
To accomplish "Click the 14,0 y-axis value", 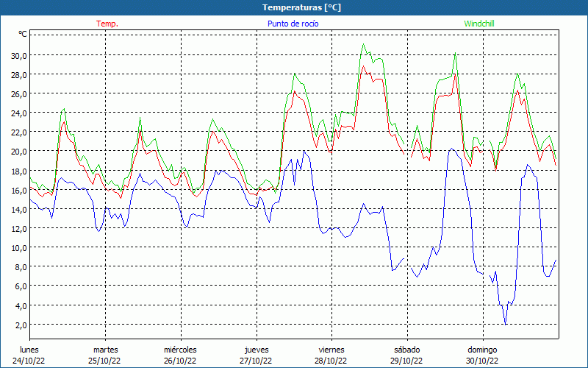I will (20, 209).
